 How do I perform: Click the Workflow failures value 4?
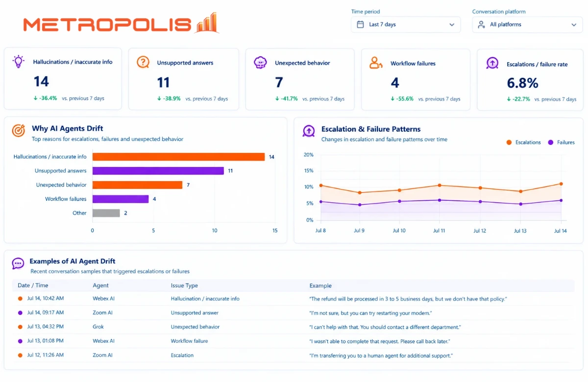395,82
